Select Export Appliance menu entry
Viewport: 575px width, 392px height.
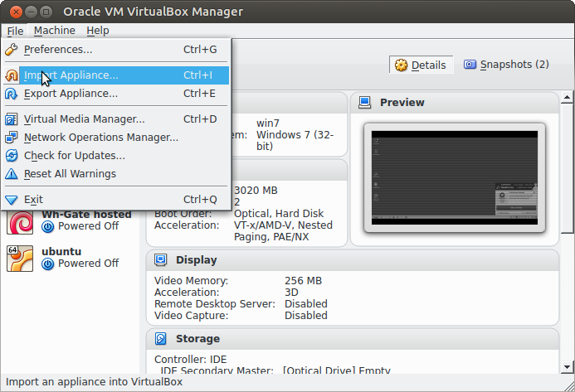click(x=71, y=94)
